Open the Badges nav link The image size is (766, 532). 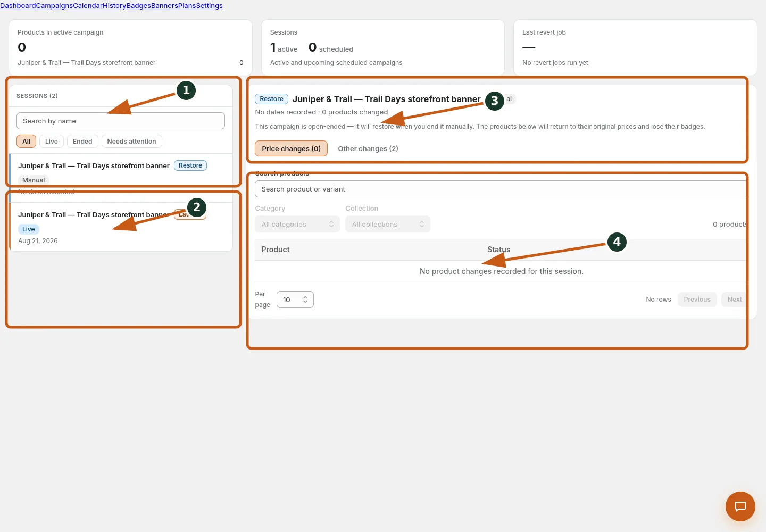click(x=139, y=6)
